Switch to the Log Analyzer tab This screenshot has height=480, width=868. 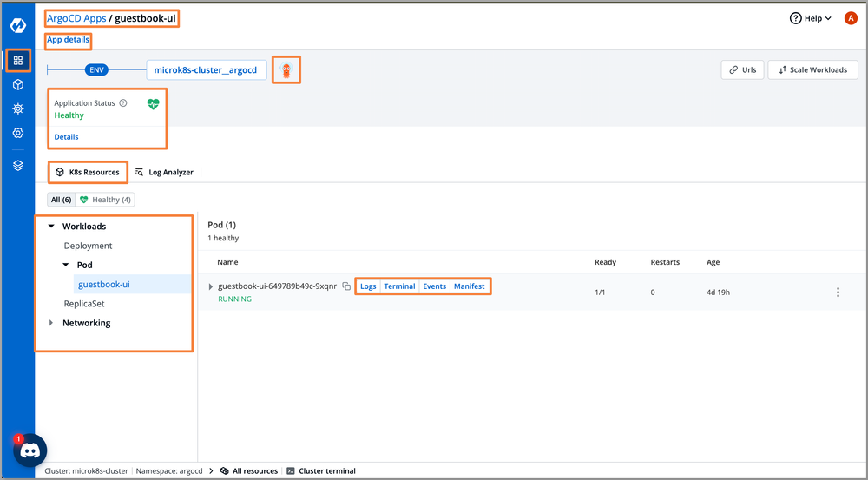pyautogui.click(x=164, y=173)
